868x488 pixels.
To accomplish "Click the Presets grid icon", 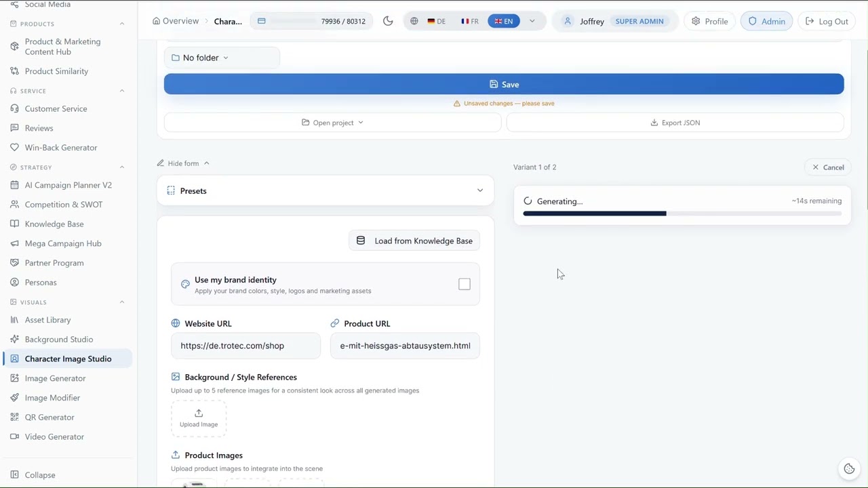I will (171, 190).
